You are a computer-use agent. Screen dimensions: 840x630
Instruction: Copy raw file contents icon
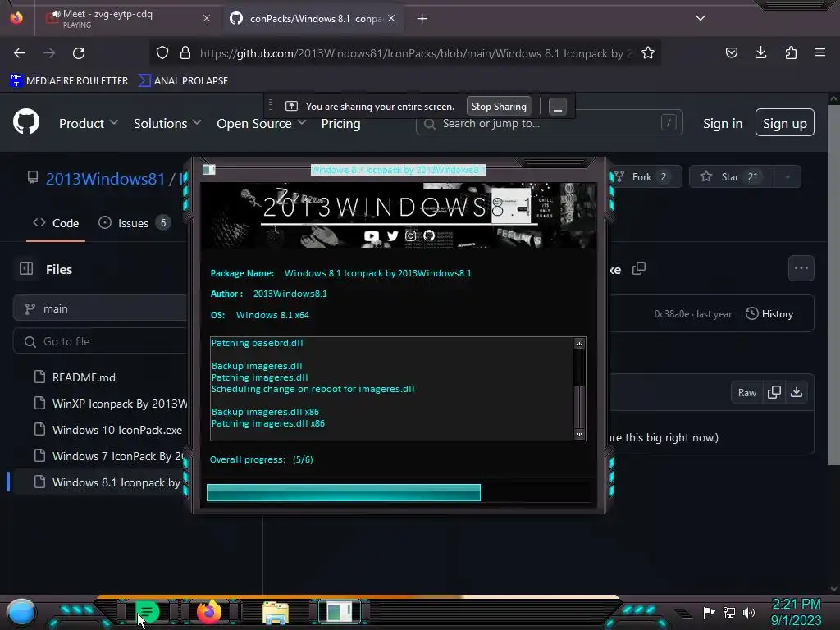774,392
